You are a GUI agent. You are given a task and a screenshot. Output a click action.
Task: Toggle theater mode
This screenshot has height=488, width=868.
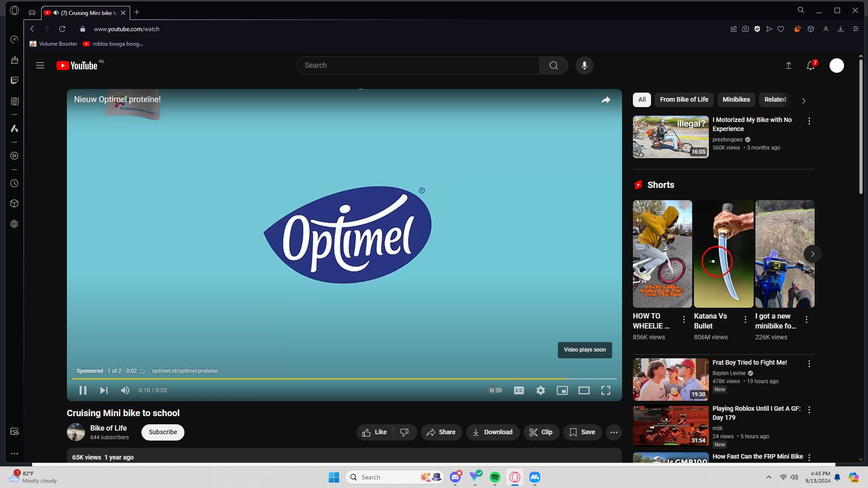pyautogui.click(x=584, y=390)
